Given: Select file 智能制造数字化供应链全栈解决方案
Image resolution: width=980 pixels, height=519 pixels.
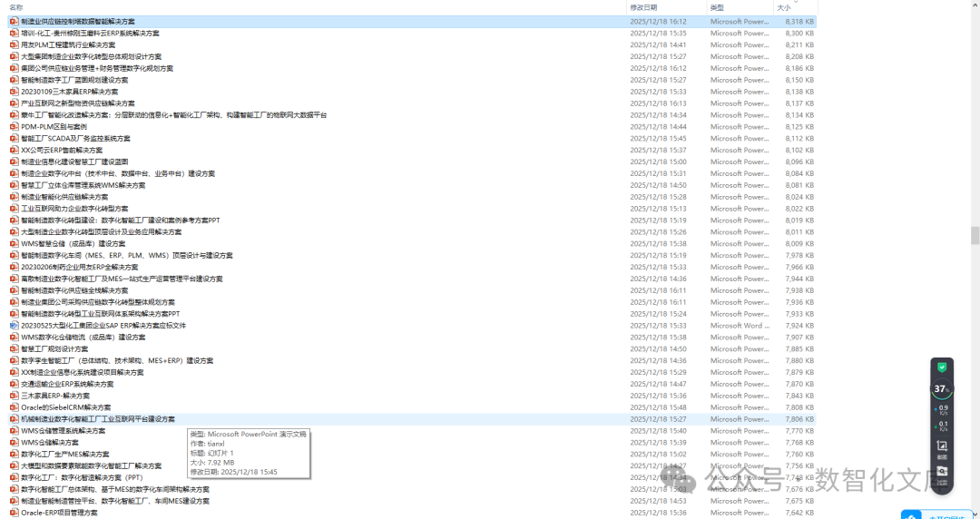Looking at the screenshot, I should (74, 290).
